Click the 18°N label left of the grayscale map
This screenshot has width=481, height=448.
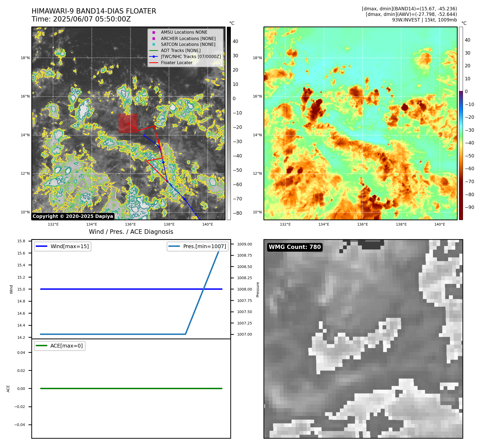[x=25, y=58]
